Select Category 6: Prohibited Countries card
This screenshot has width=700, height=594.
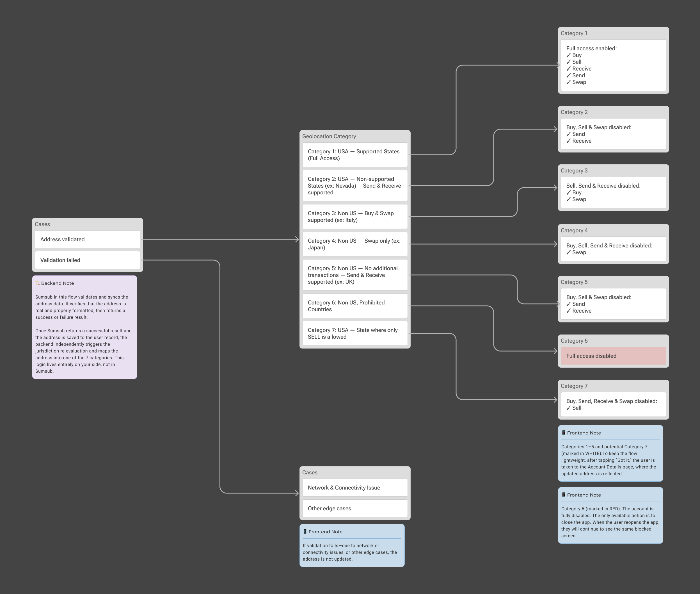point(355,306)
